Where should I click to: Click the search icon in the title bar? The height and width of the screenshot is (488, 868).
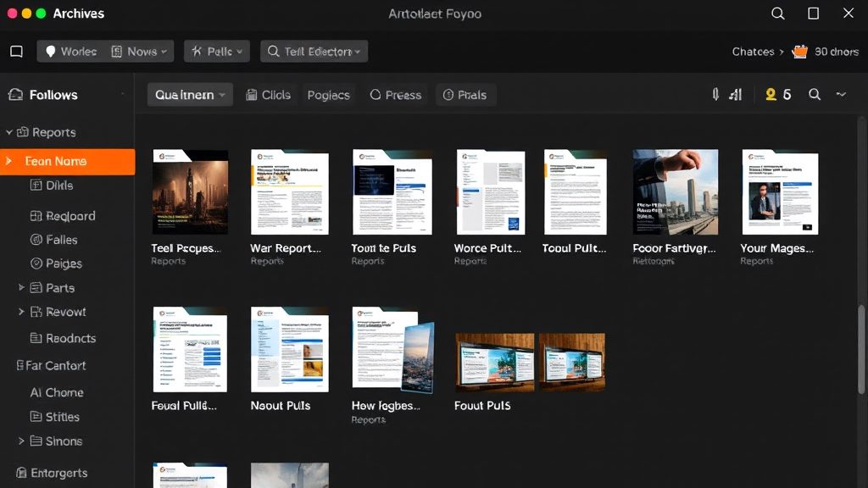[x=778, y=14]
